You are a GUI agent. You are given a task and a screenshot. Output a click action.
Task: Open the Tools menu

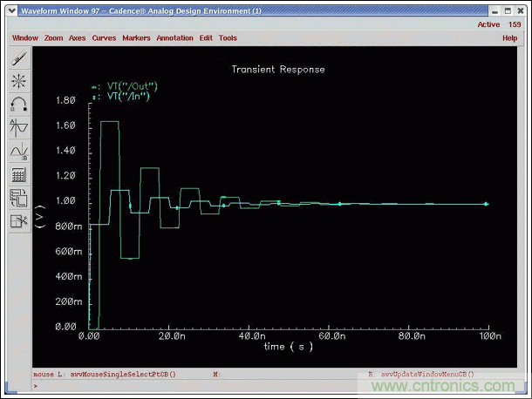click(x=228, y=38)
